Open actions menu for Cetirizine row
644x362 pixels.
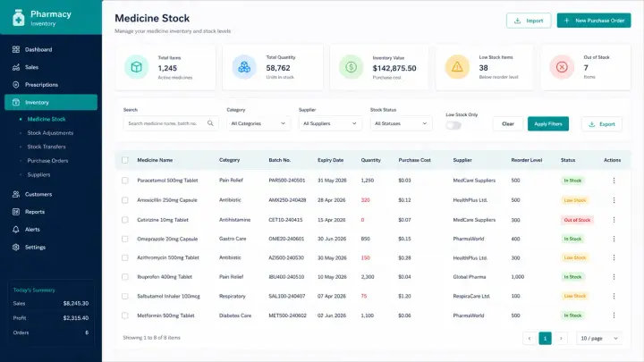coord(614,220)
